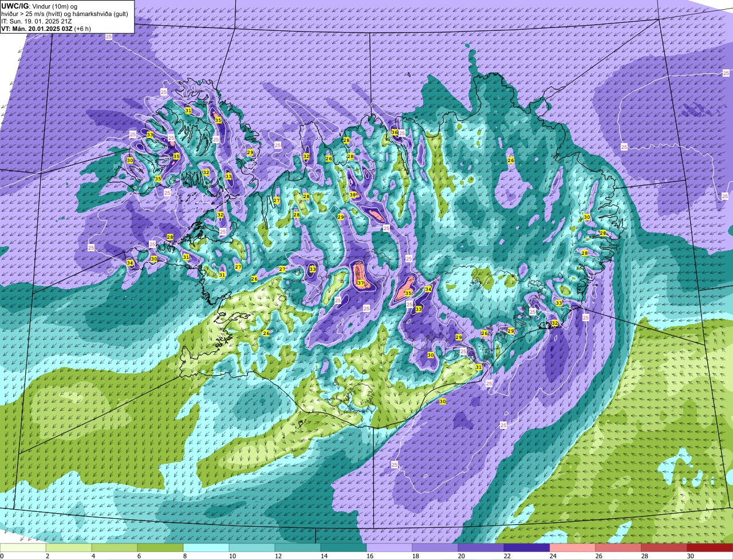733x560 pixels.
Task: Select the 24–26 m/s pink legend swatch
Action: (573, 548)
